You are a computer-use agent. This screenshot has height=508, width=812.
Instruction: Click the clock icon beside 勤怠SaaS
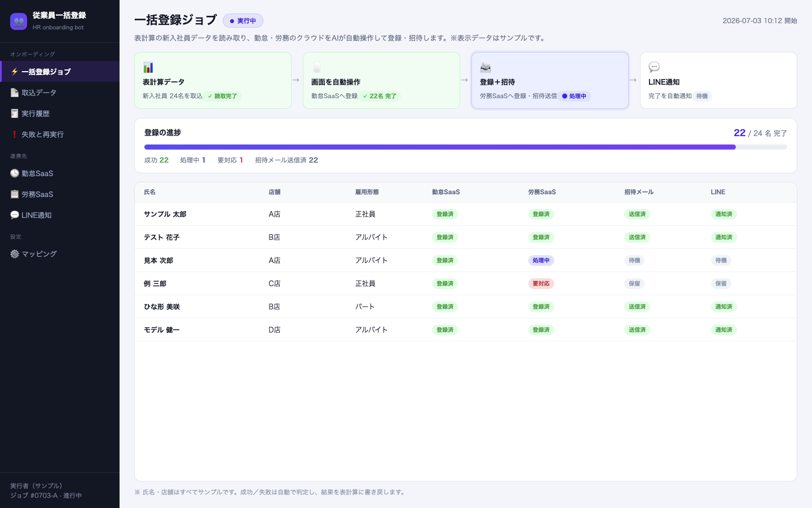(15, 173)
